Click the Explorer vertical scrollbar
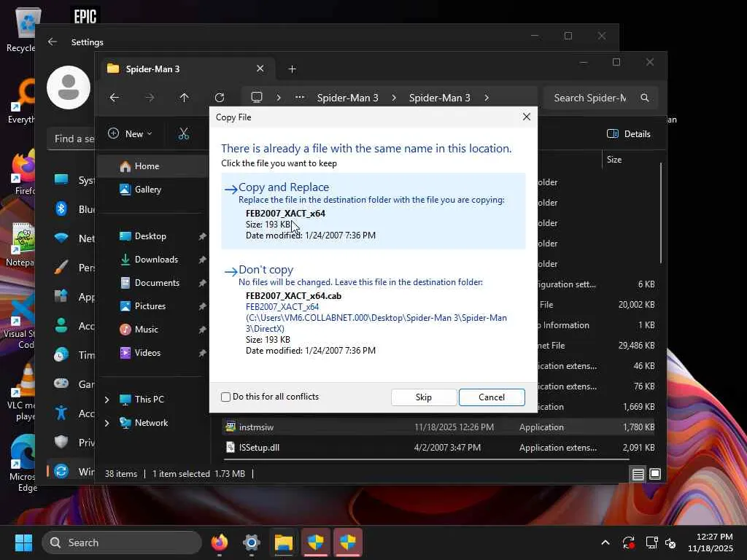 click(661, 213)
